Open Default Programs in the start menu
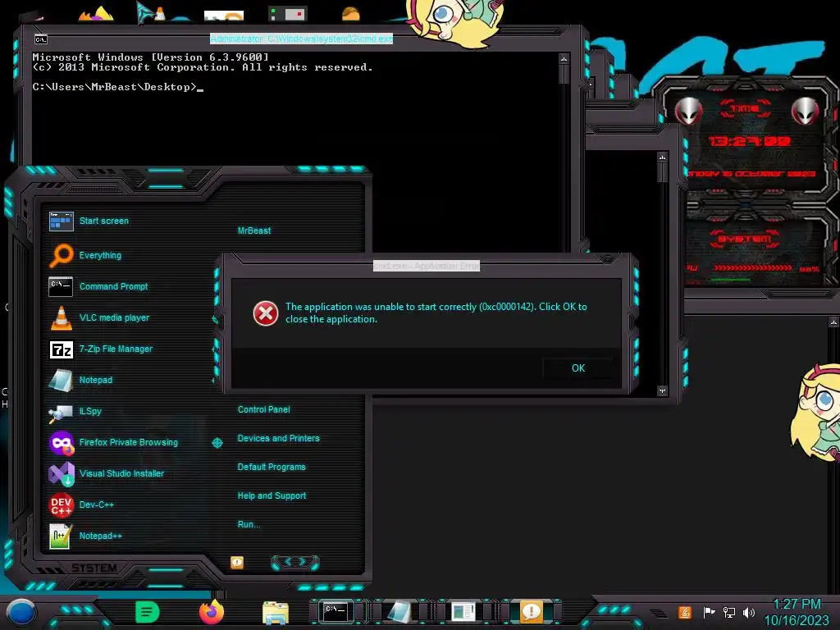The width and height of the screenshot is (840, 630). tap(271, 467)
